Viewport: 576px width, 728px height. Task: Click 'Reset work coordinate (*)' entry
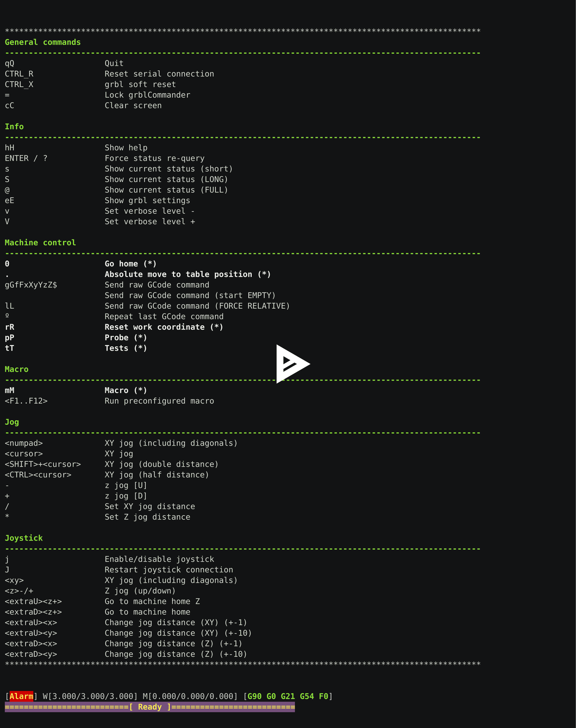click(x=164, y=327)
